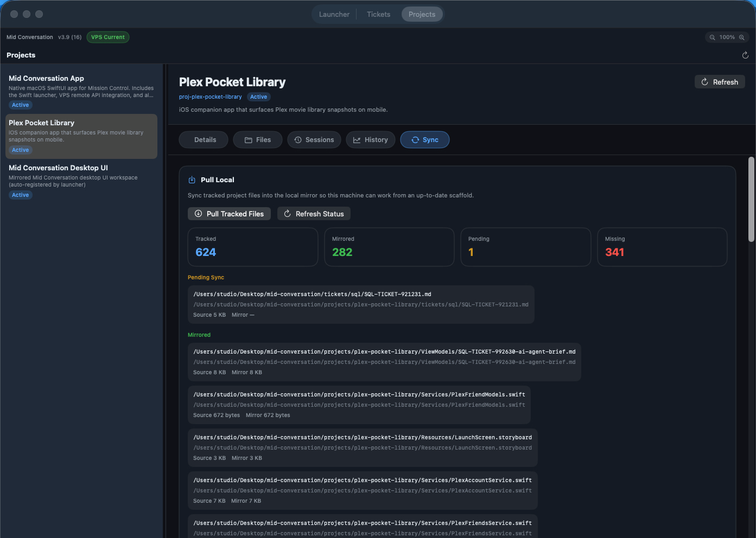
Task: Open the History tab
Action: (371, 140)
